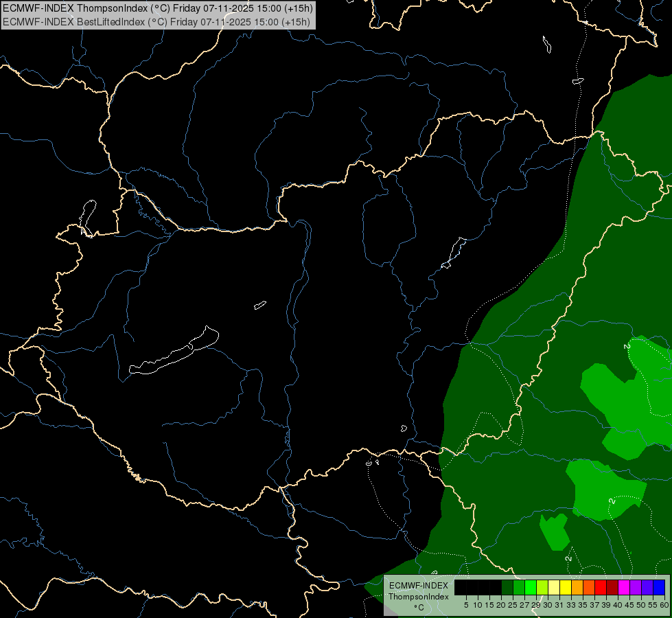This screenshot has width=672, height=618.
Task: Click the medium green 25–27 legend swatch
Action: [519, 588]
